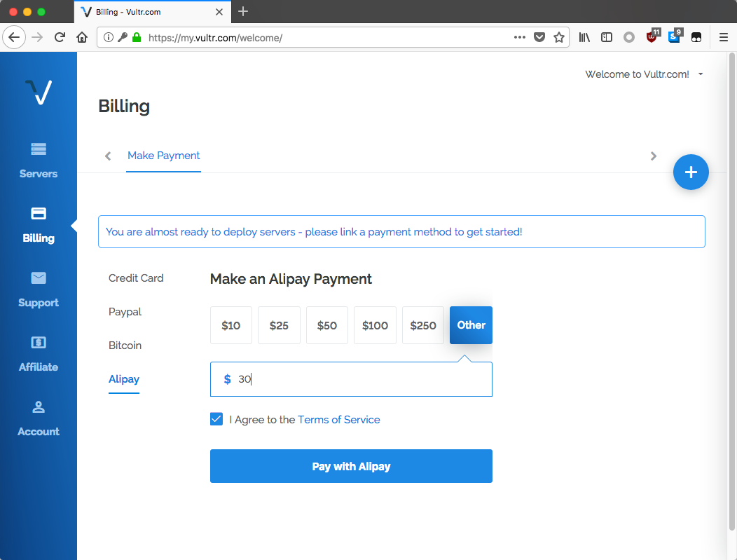
Task: Toggle the browser sidebar view
Action: (x=607, y=37)
